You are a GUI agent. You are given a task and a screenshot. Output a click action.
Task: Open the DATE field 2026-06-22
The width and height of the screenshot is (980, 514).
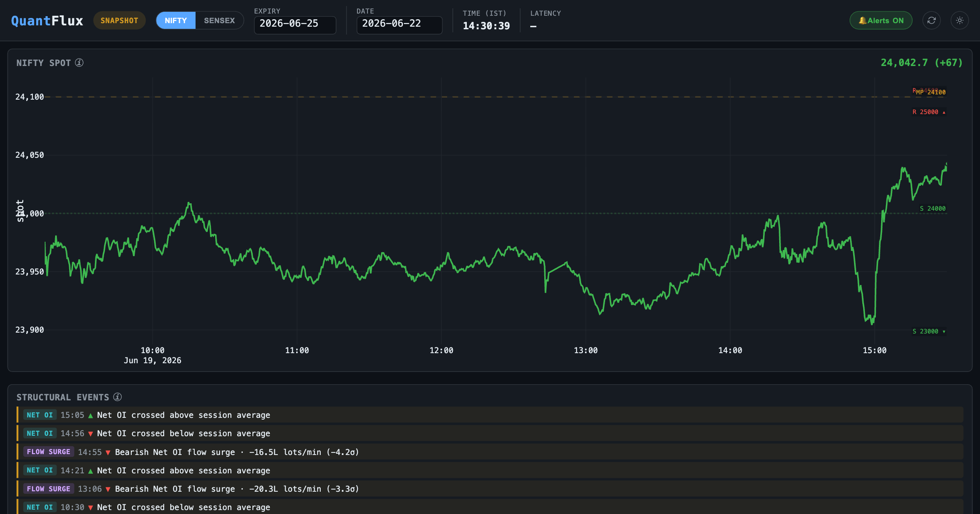(x=399, y=24)
